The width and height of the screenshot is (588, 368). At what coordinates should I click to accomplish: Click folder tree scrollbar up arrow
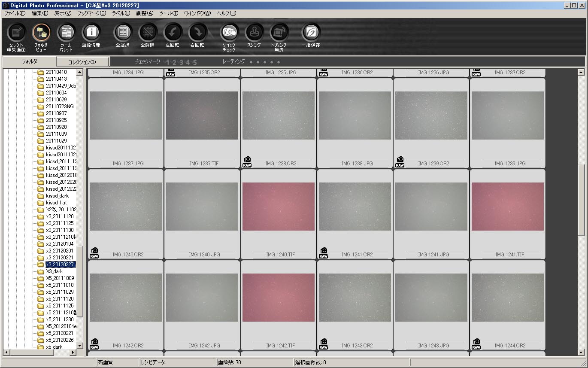[x=80, y=72]
